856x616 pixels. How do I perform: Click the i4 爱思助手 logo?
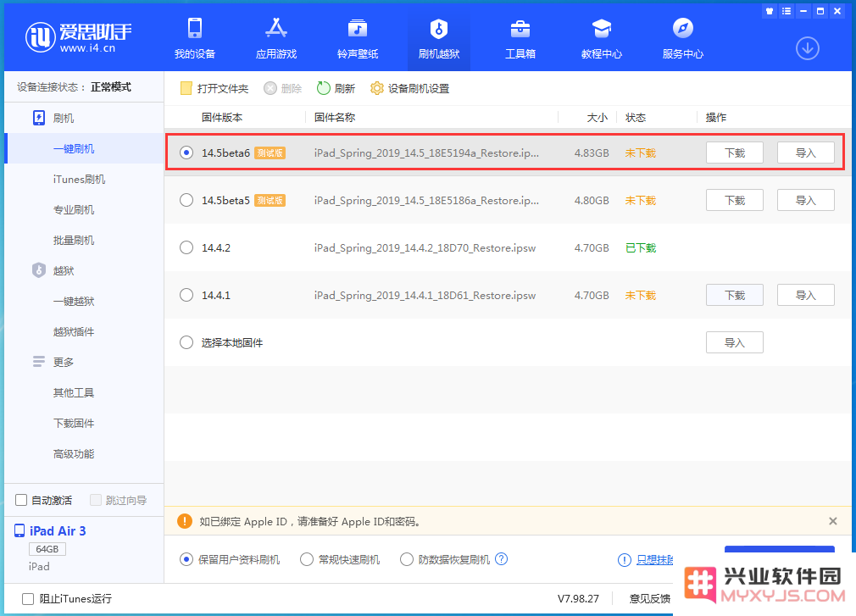79,37
